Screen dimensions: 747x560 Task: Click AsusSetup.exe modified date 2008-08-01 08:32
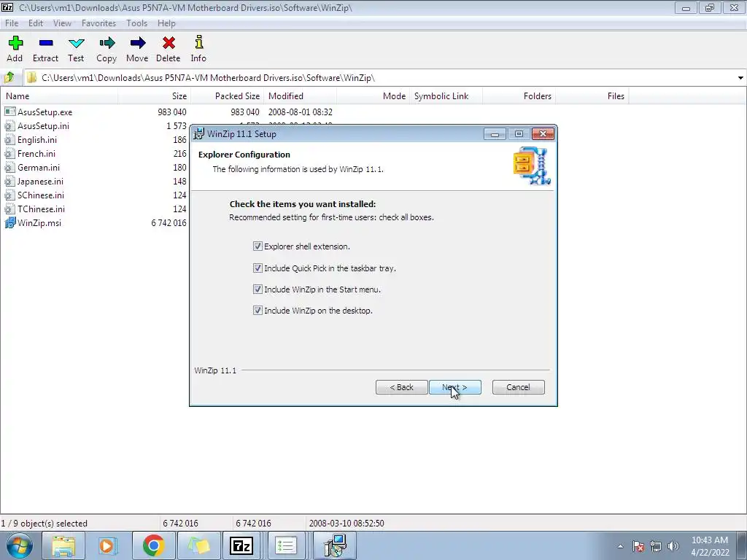[x=300, y=112]
